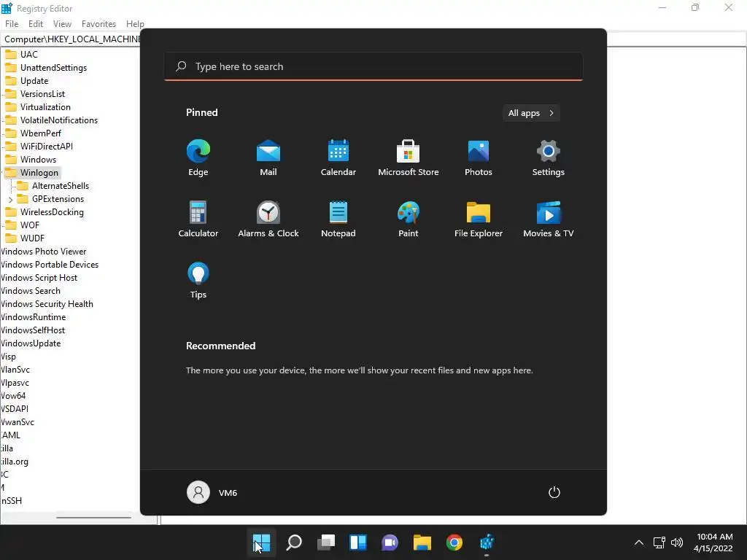Launch the Photos app

pyautogui.click(x=479, y=157)
